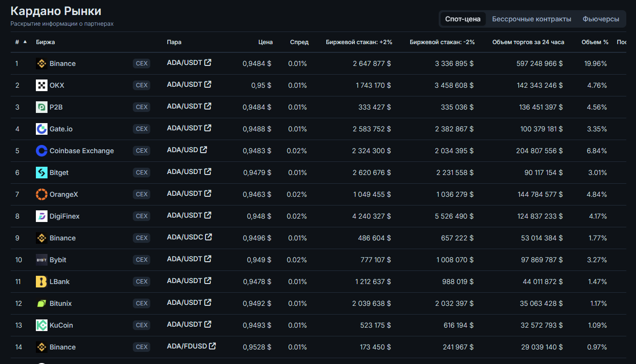Click the Bybit exchange logo
Image resolution: width=636 pixels, height=364 pixels.
pos(42,260)
